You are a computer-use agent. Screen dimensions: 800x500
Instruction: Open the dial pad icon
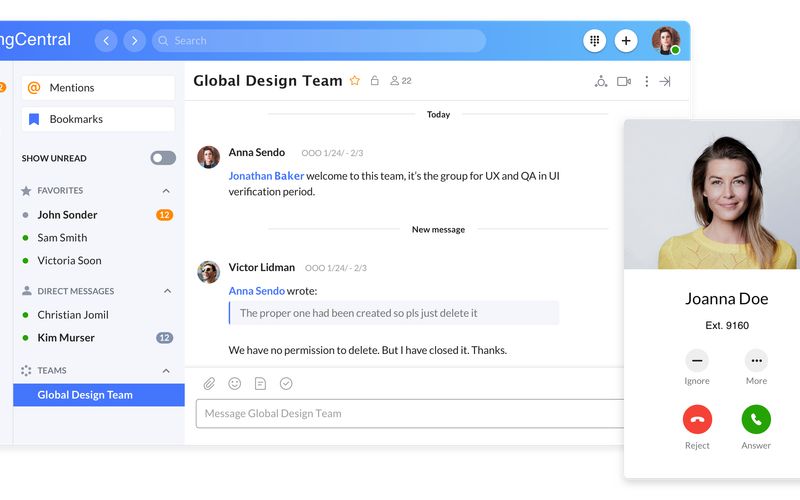(x=594, y=41)
